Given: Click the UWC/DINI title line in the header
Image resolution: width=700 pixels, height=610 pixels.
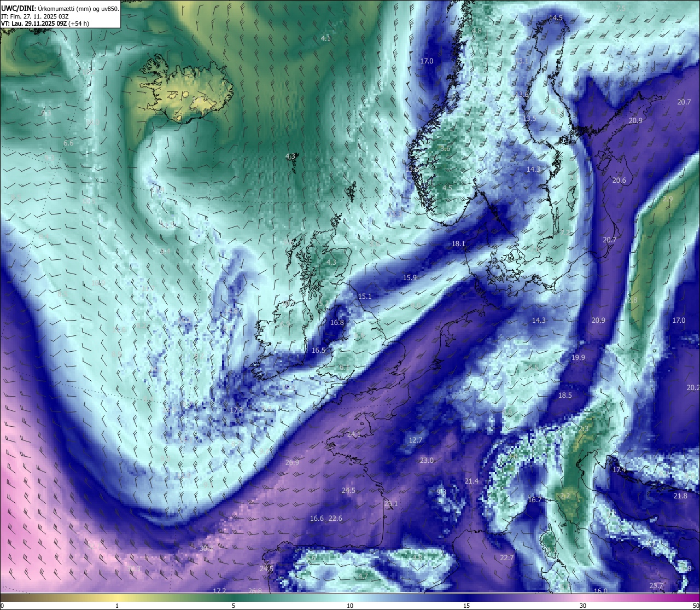Looking at the screenshot, I should [60, 9].
